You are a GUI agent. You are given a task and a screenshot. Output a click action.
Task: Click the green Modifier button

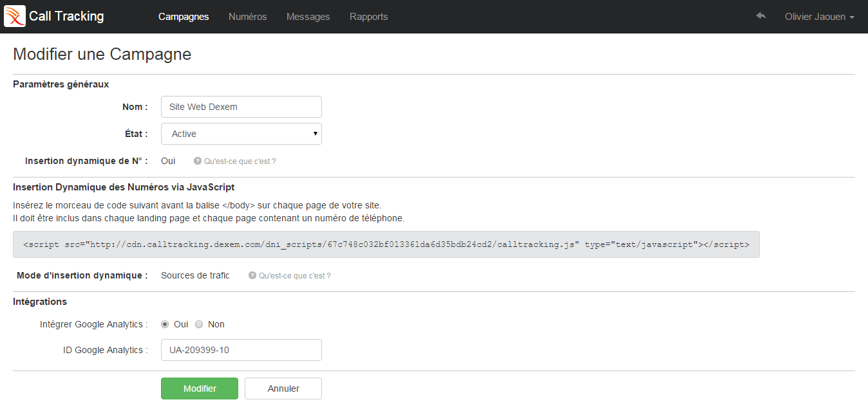click(200, 388)
